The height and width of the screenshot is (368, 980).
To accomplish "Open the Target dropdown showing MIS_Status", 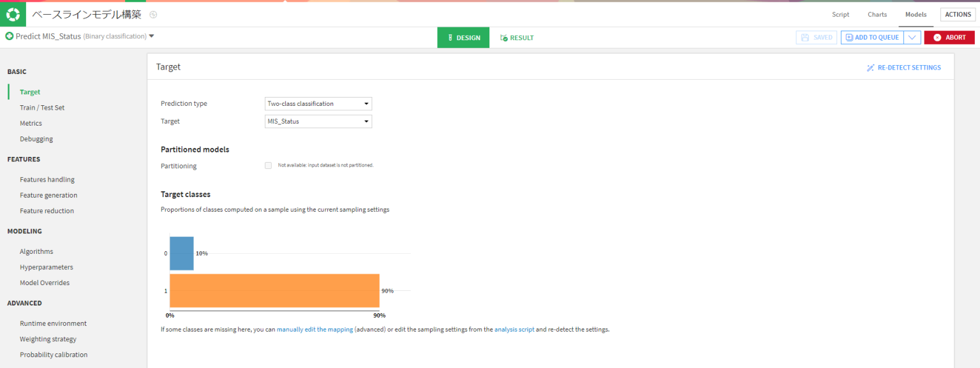I will [318, 121].
